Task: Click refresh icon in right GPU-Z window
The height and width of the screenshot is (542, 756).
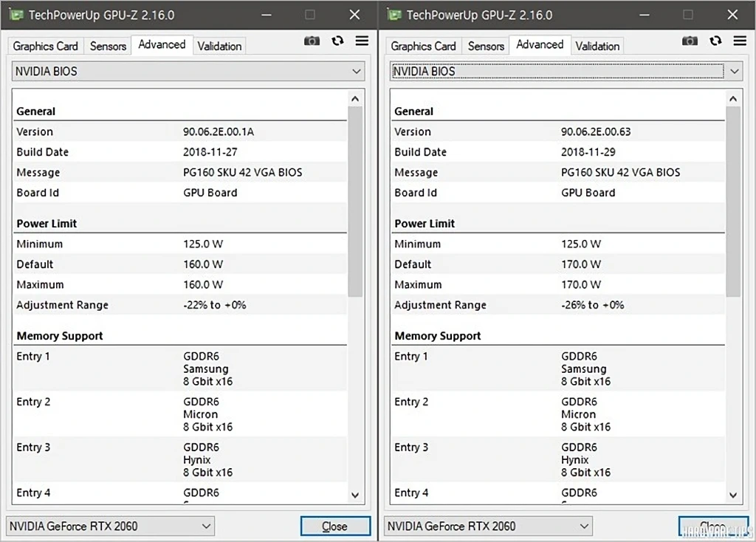Action: (715, 41)
